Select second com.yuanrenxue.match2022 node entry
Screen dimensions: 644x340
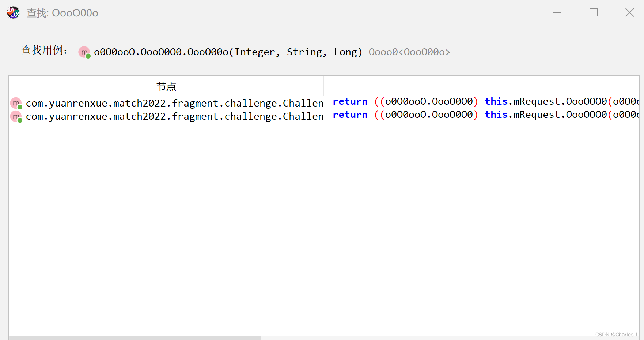[174, 116]
